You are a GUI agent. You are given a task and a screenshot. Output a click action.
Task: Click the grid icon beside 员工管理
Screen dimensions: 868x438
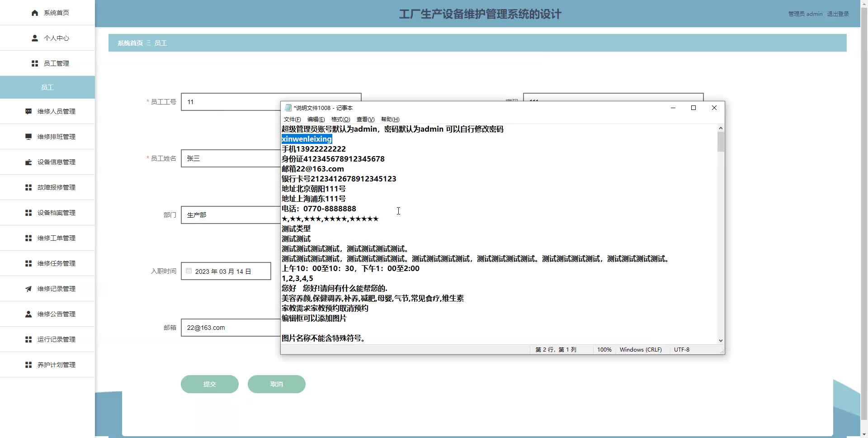click(35, 63)
